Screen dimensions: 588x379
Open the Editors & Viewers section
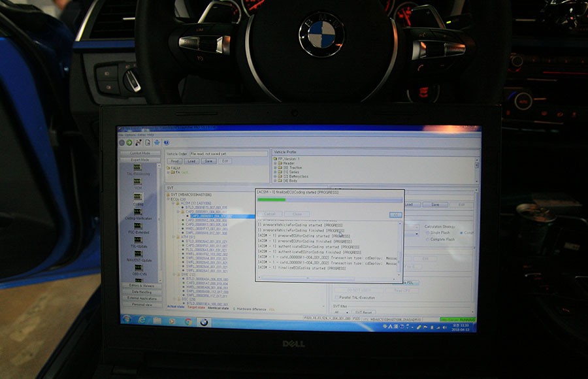(142, 286)
